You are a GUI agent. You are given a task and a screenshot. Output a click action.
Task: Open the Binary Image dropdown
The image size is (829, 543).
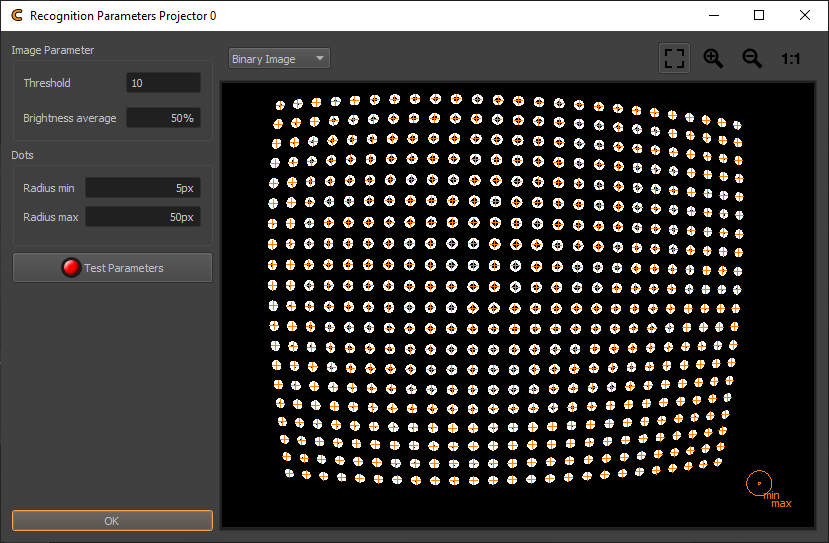[279, 59]
